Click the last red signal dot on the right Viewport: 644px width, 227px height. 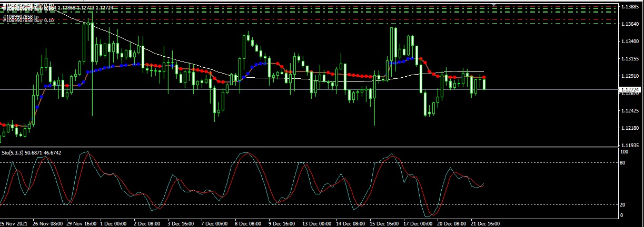pyautogui.click(x=484, y=77)
